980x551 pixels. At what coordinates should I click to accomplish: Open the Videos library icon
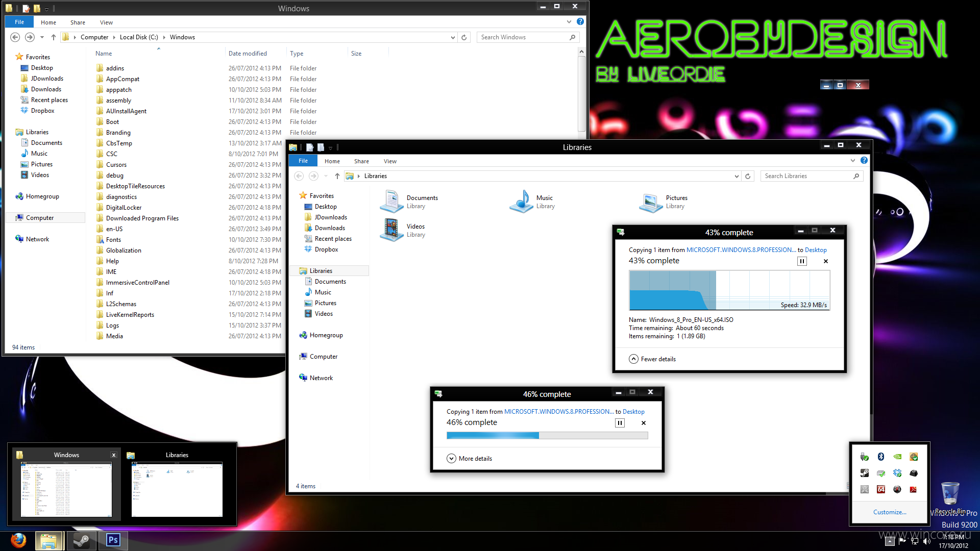pyautogui.click(x=391, y=230)
